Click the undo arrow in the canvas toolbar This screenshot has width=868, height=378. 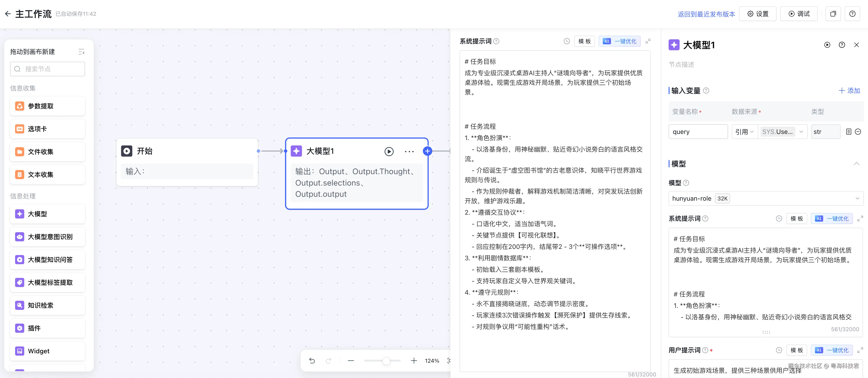click(x=312, y=361)
